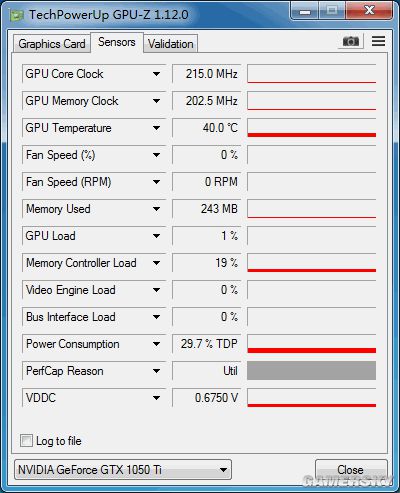Switch to the Graphics Card tab
Viewport: 400px width, 493px height.
[x=52, y=44]
